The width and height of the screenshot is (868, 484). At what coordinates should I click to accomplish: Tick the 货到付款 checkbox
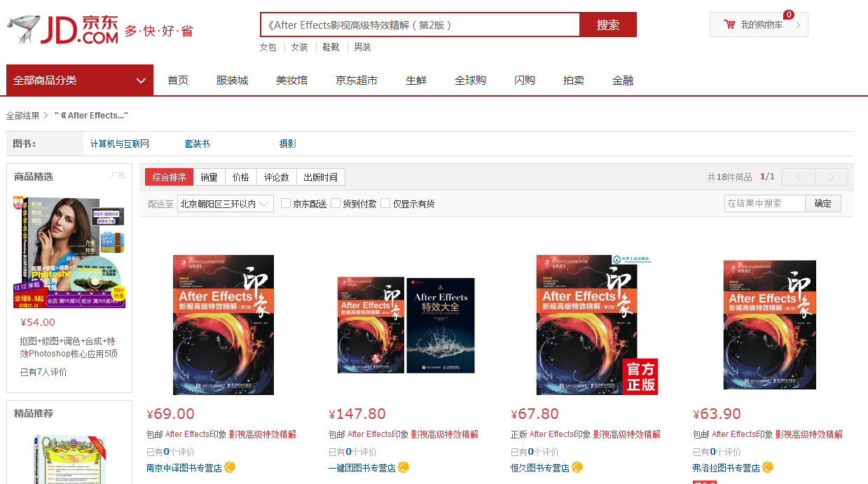(336, 203)
